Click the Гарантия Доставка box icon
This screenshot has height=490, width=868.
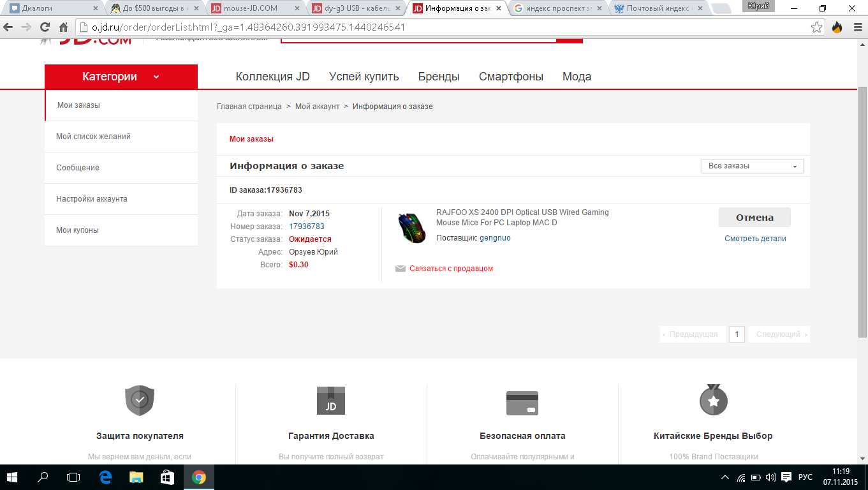pyautogui.click(x=331, y=401)
